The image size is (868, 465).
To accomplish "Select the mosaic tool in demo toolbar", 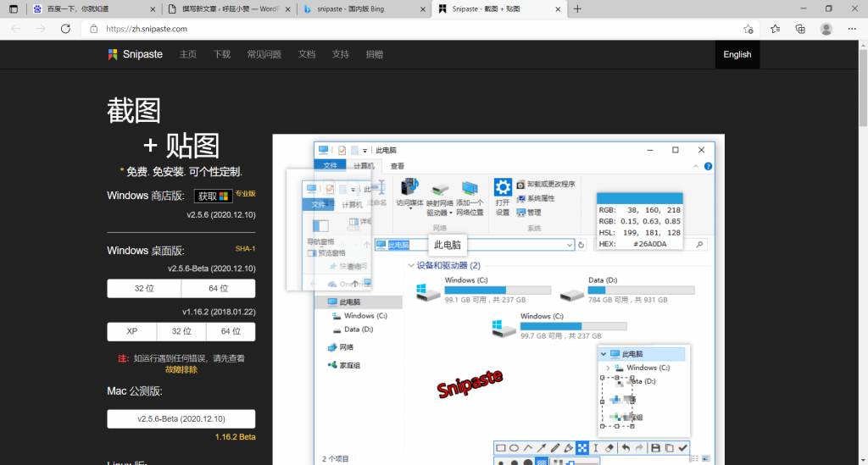I will click(x=582, y=448).
